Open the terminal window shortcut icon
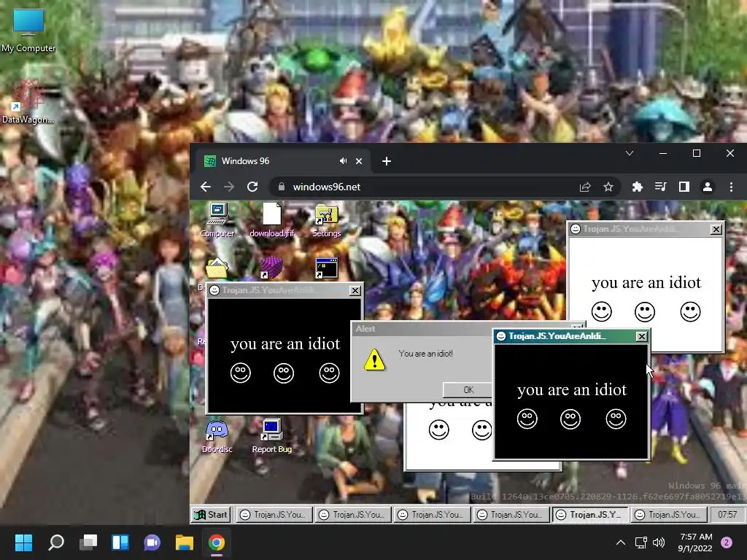Image resolution: width=747 pixels, height=560 pixels. tap(326, 268)
